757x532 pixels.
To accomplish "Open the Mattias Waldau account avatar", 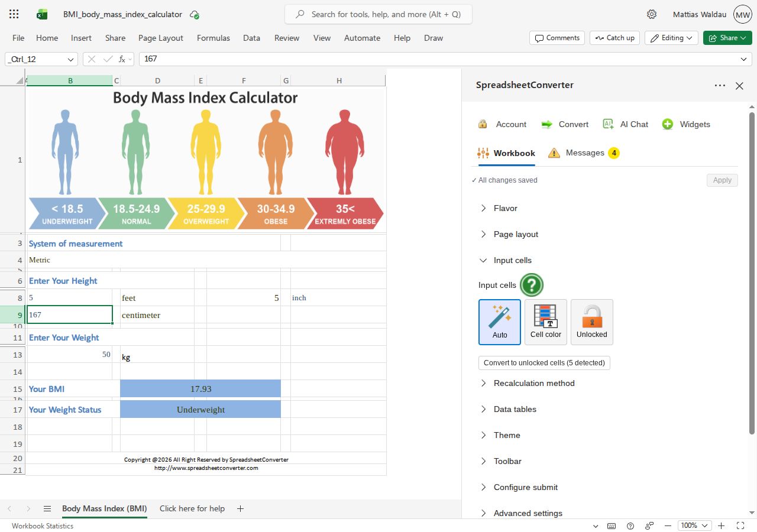I will [742, 14].
